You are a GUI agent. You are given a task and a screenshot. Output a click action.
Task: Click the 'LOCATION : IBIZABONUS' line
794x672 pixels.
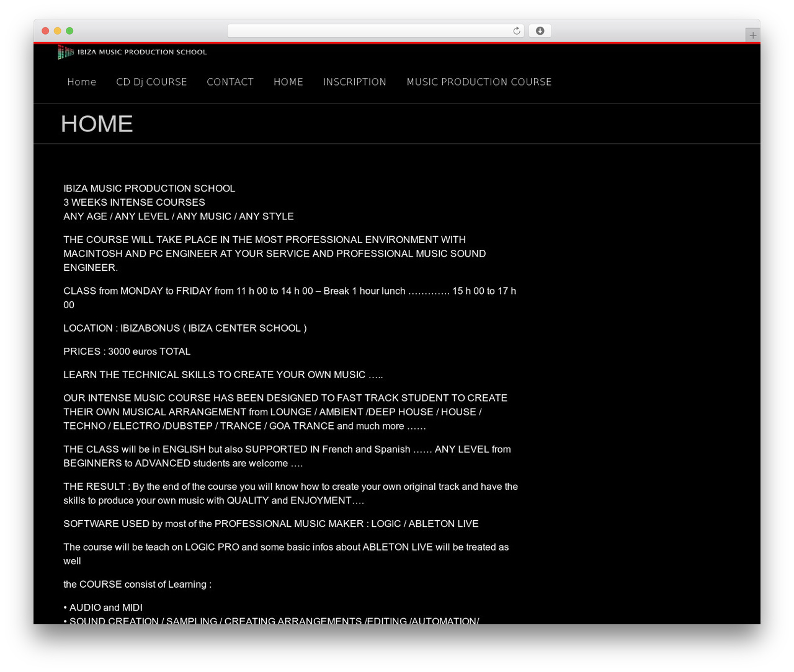click(x=185, y=328)
